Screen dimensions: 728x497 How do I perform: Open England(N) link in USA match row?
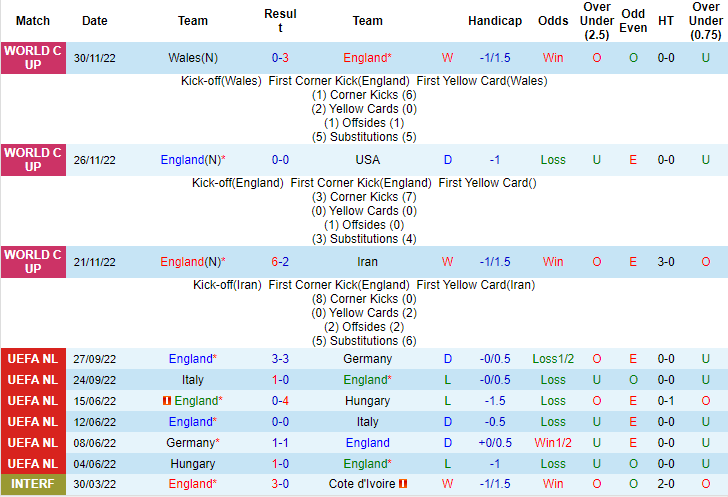coord(193,160)
